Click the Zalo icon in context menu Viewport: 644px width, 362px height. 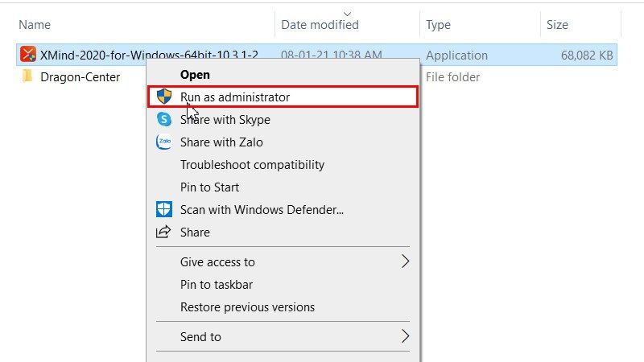click(164, 142)
